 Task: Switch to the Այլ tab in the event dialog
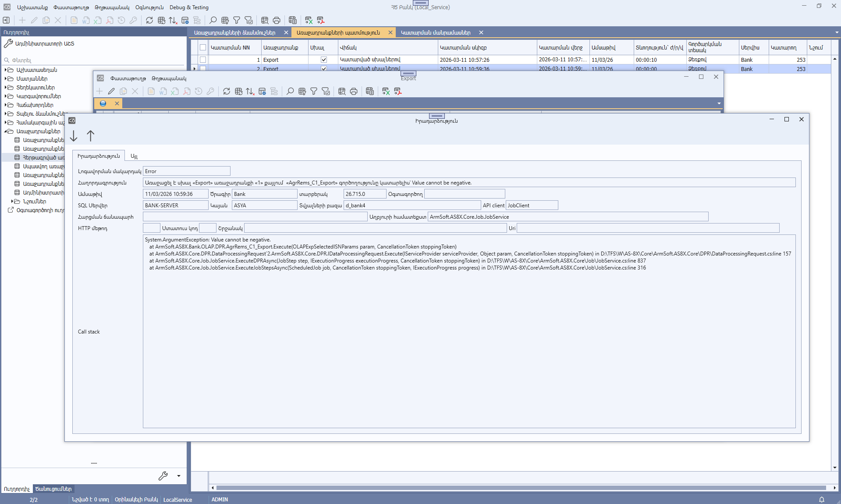point(134,156)
